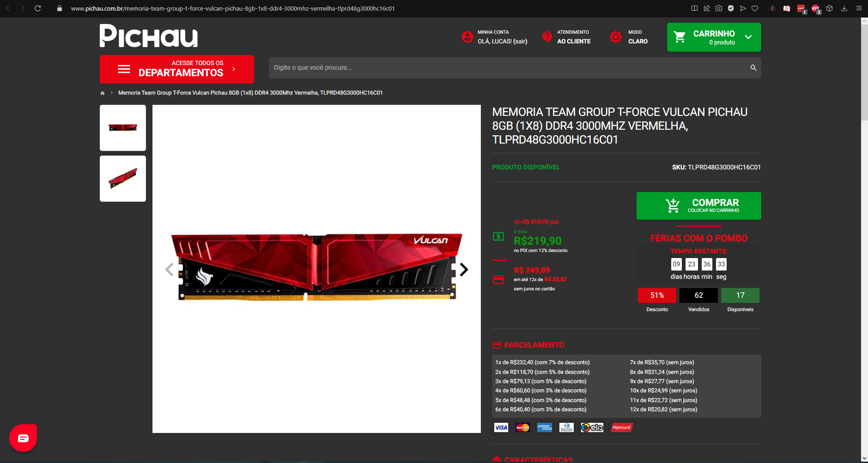Open the Adblock Plus extension
Screen dimensions: 868x463
click(816, 8)
